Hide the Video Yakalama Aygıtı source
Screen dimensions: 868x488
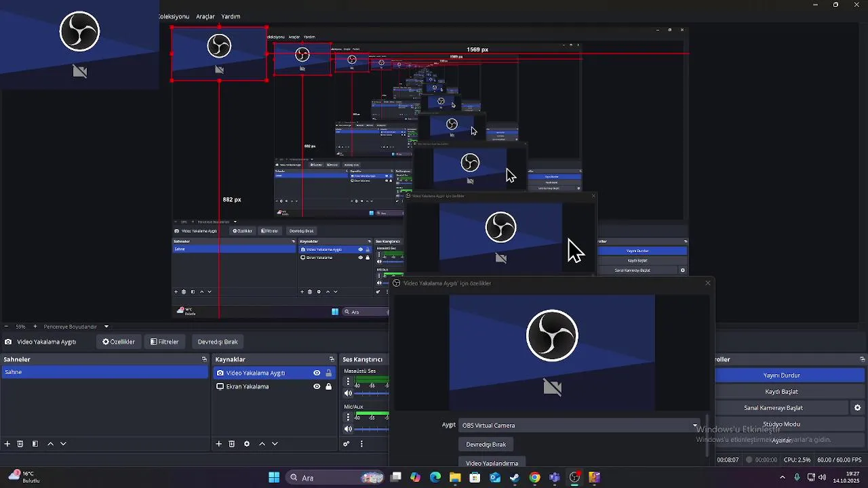coord(317,373)
